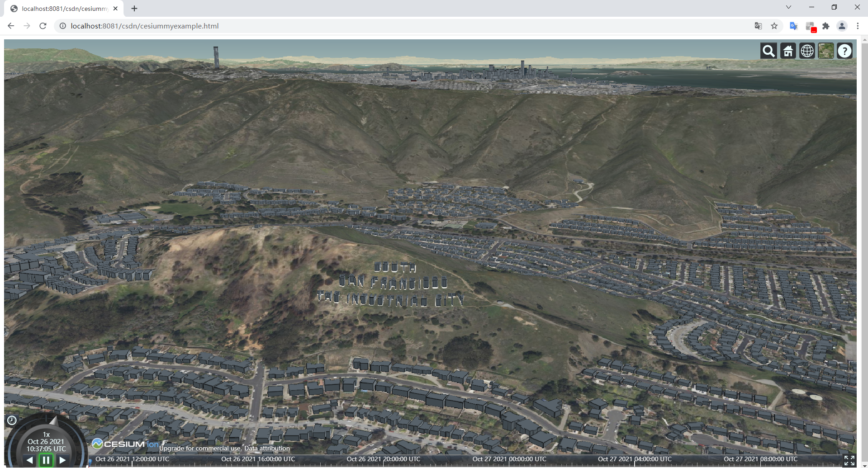Viewport: 868px width, 468px height.
Task: Open a new browser tab
Action: click(134, 8)
